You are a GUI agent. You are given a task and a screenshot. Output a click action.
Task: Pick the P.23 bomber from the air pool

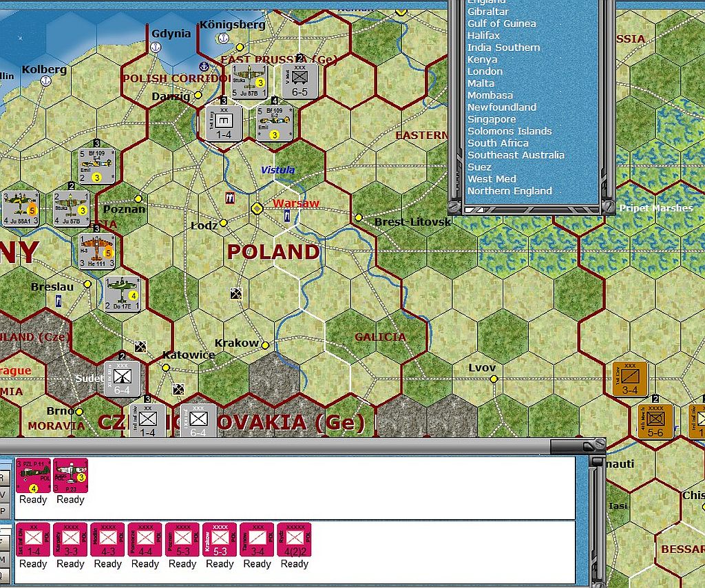pos(71,476)
